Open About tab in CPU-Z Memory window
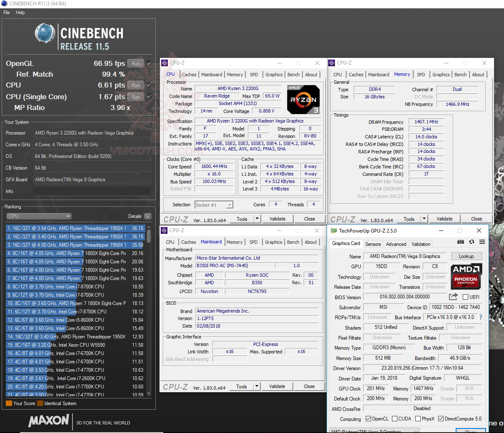504x433 pixels. tap(478, 75)
